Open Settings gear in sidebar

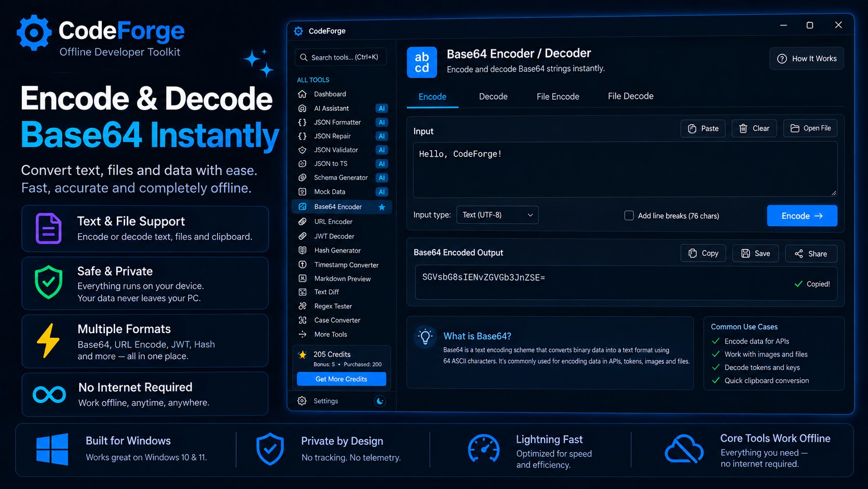coord(302,401)
